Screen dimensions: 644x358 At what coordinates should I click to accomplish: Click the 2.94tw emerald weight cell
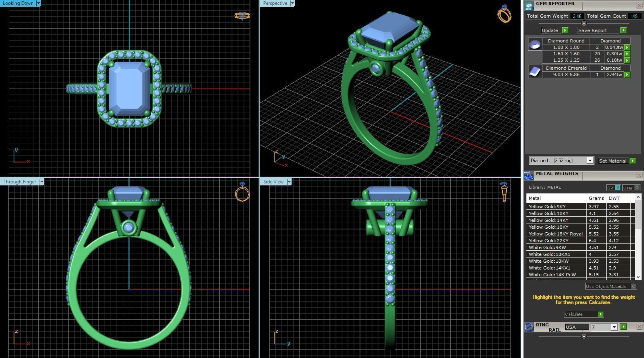pos(614,74)
